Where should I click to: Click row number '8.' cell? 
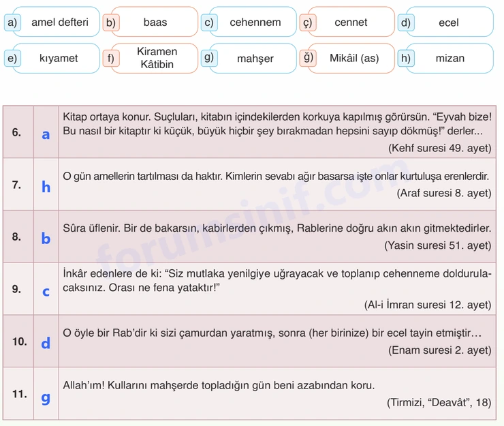(18, 237)
